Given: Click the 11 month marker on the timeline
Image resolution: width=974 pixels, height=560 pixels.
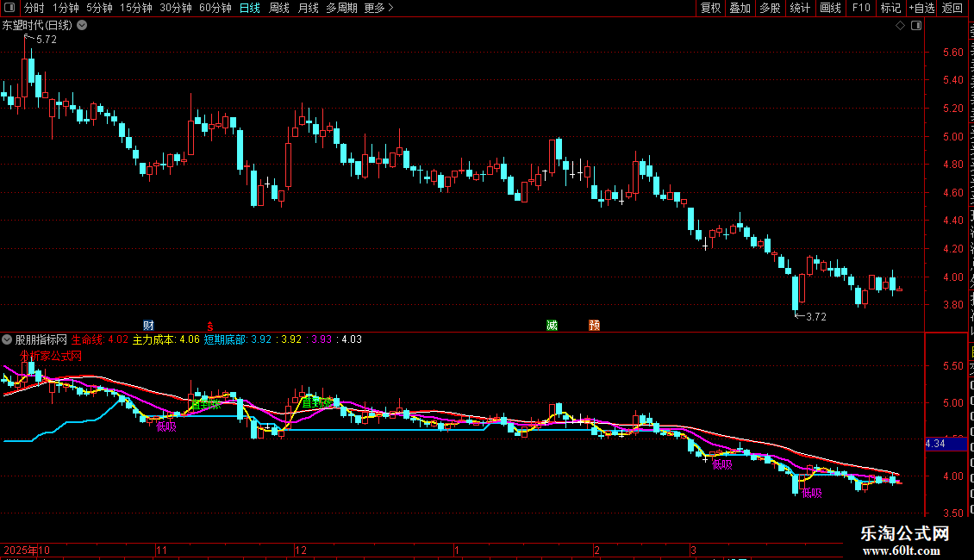Looking at the screenshot, I should click(161, 550).
